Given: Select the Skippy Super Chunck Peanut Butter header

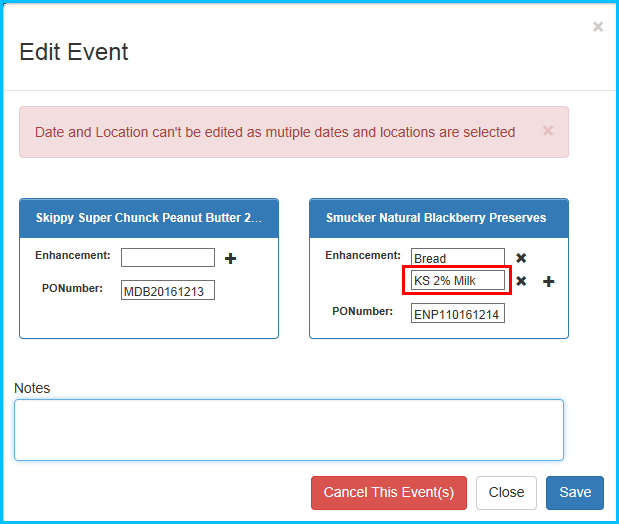Looking at the screenshot, I should (x=149, y=218).
